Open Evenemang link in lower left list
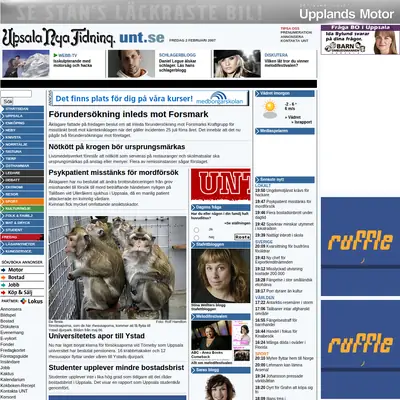The width and height of the screenshot is (400, 400). click(12, 333)
